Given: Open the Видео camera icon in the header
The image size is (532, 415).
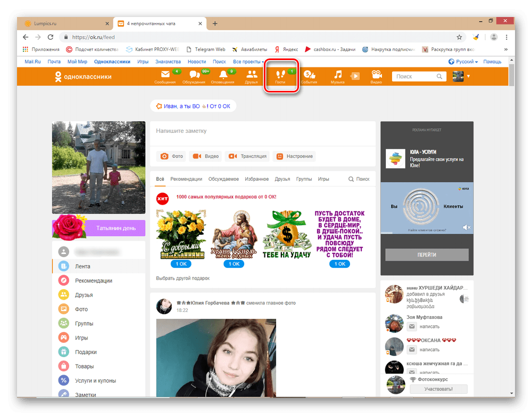Looking at the screenshot, I should (376, 75).
